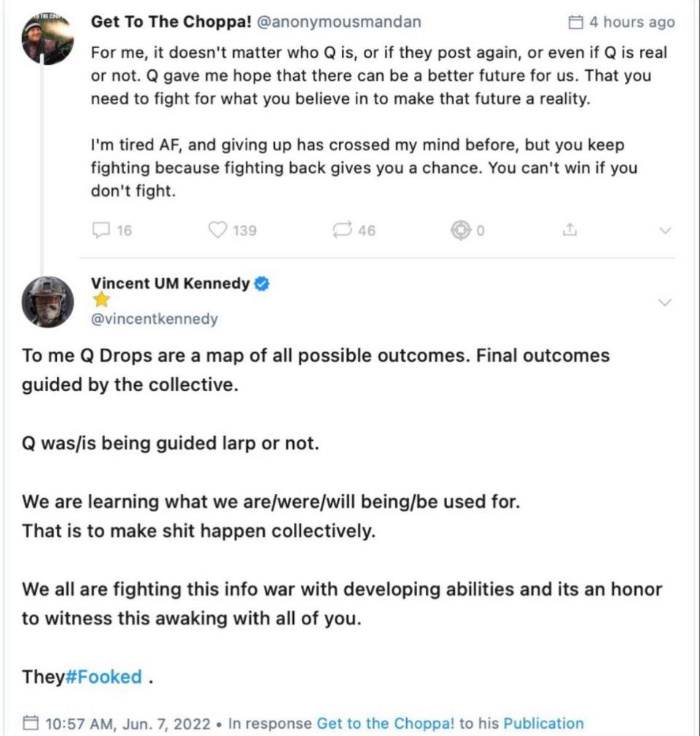Open the chevron dropdown on Vincent Kennedy's post
The height and width of the screenshot is (736, 700).
(x=664, y=302)
